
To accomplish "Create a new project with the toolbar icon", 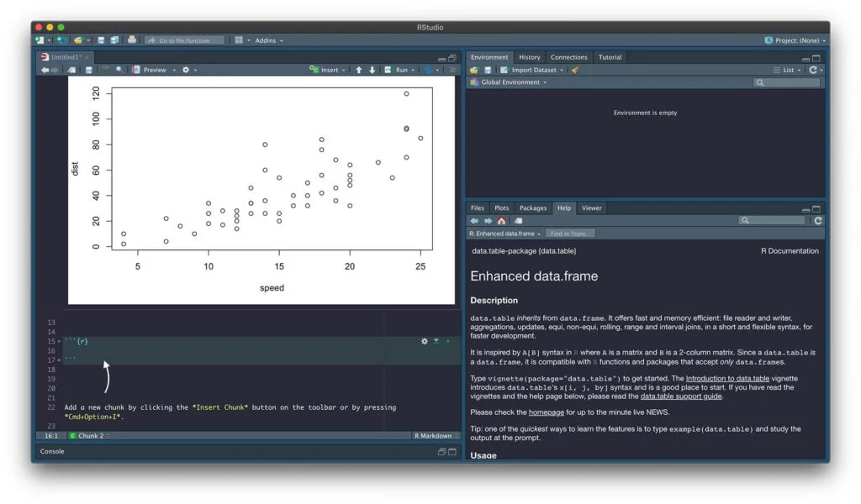I will tap(61, 40).
